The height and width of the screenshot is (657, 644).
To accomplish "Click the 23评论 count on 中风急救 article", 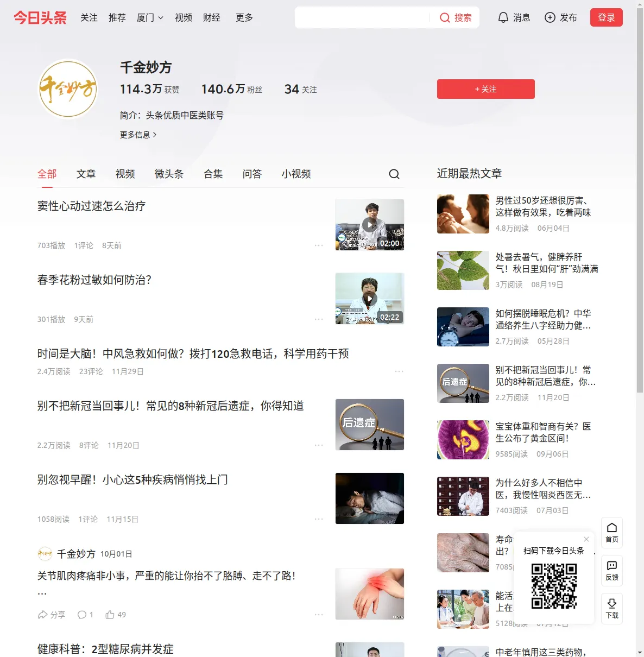I will [x=91, y=371].
